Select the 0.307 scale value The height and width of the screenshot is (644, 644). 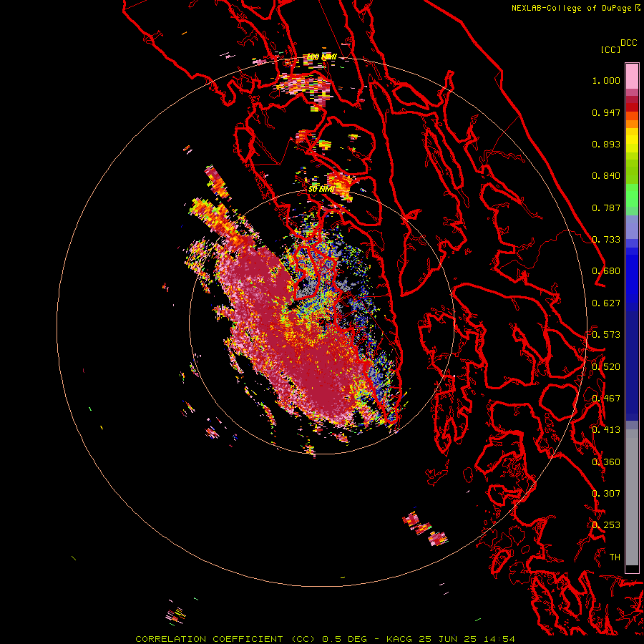pyautogui.click(x=606, y=494)
